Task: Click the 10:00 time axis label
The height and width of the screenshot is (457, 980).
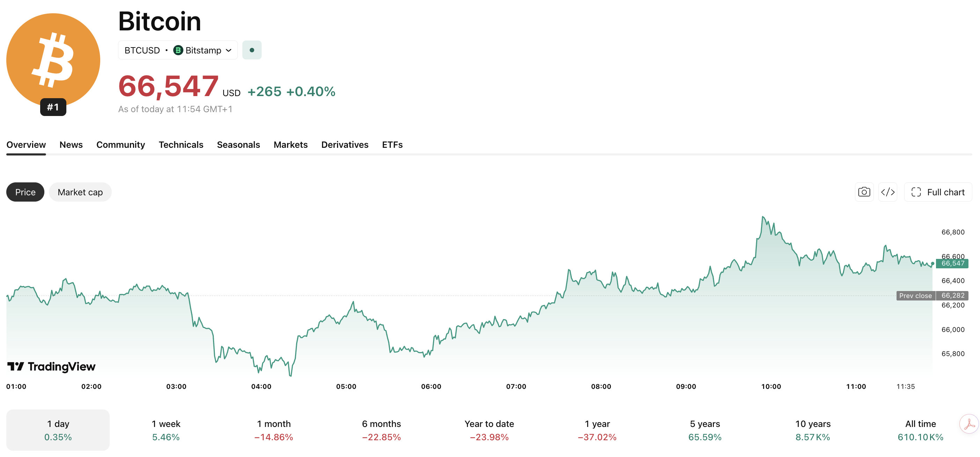Action: 771,386
